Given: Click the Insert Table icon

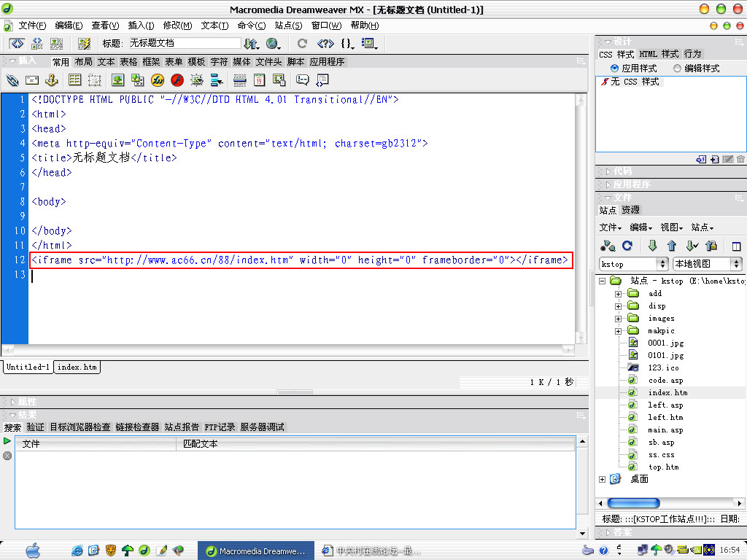Looking at the screenshot, I should (x=74, y=80).
